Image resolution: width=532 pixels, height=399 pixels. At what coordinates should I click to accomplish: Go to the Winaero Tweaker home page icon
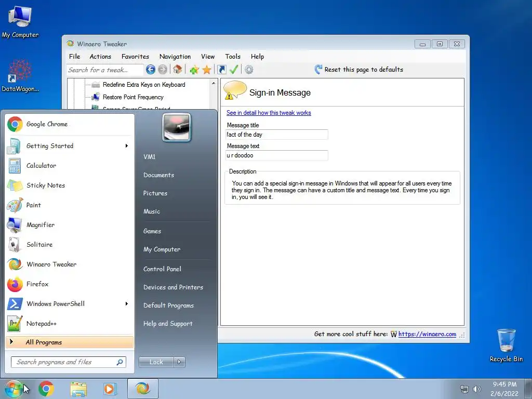click(177, 70)
